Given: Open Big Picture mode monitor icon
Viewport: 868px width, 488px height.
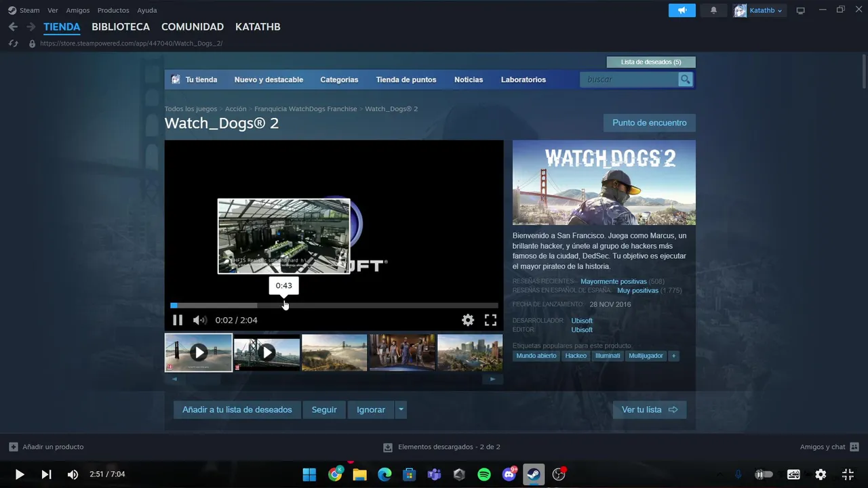Looking at the screenshot, I should click(801, 10).
